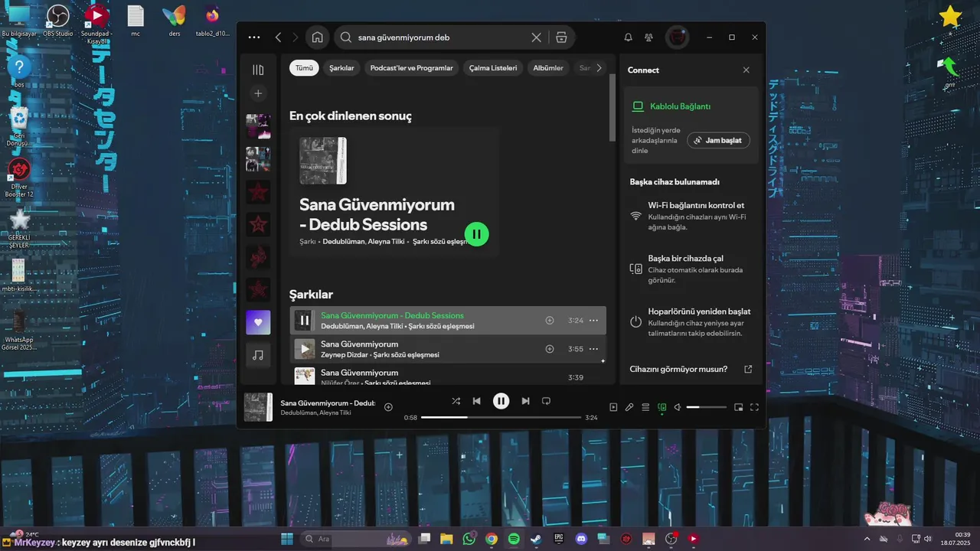Adjust the volume slider
The height and width of the screenshot is (551, 980).
click(706, 407)
